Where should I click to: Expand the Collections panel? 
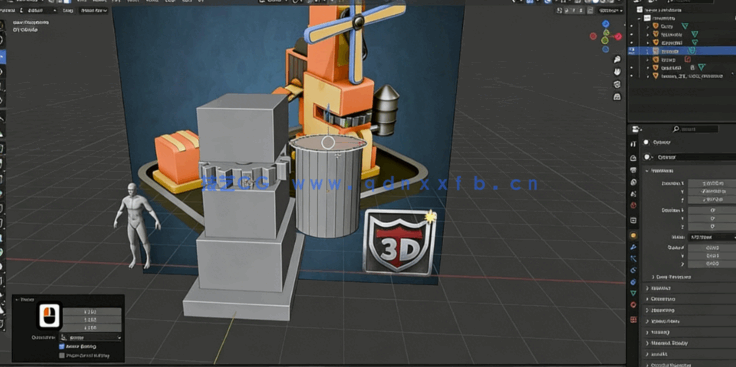coord(660,299)
